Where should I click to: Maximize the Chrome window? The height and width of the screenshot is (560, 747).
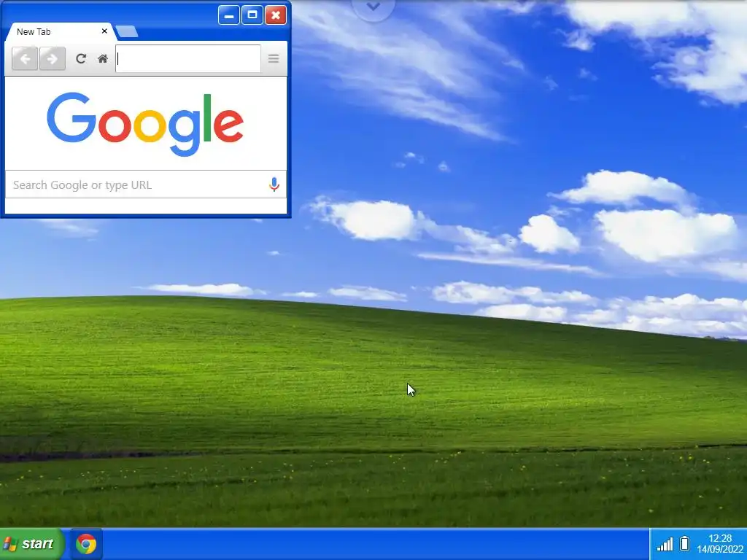coord(252,15)
